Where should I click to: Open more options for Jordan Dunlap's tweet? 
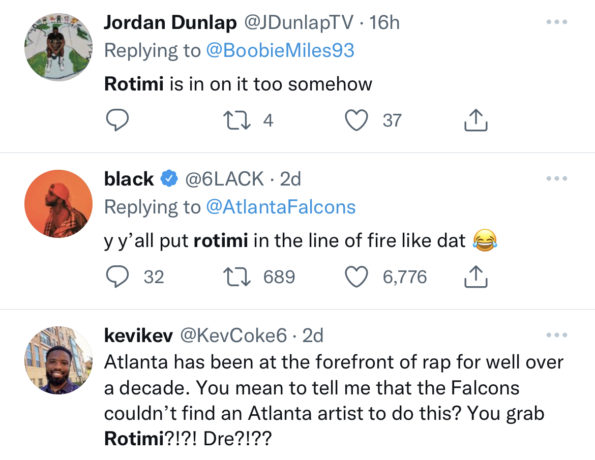pos(557,22)
